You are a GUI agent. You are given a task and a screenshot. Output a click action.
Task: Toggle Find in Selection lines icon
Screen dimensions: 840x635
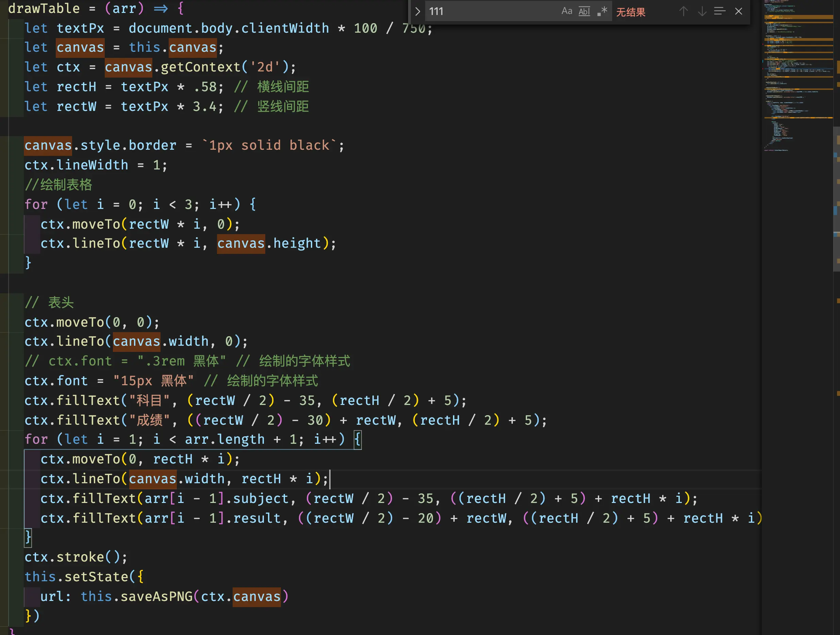(719, 12)
